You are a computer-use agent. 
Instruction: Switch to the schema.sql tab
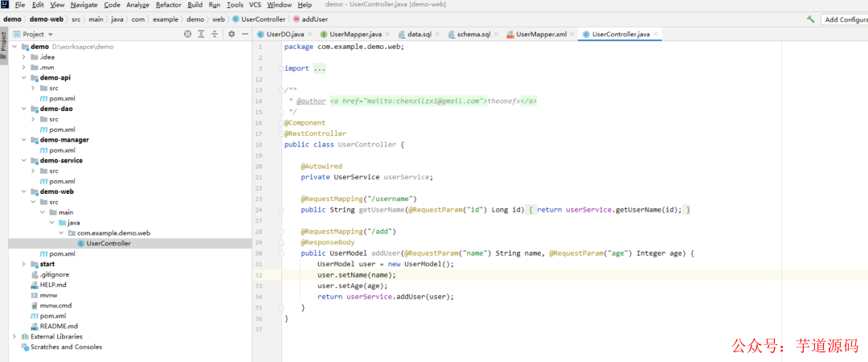[x=473, y=35]
